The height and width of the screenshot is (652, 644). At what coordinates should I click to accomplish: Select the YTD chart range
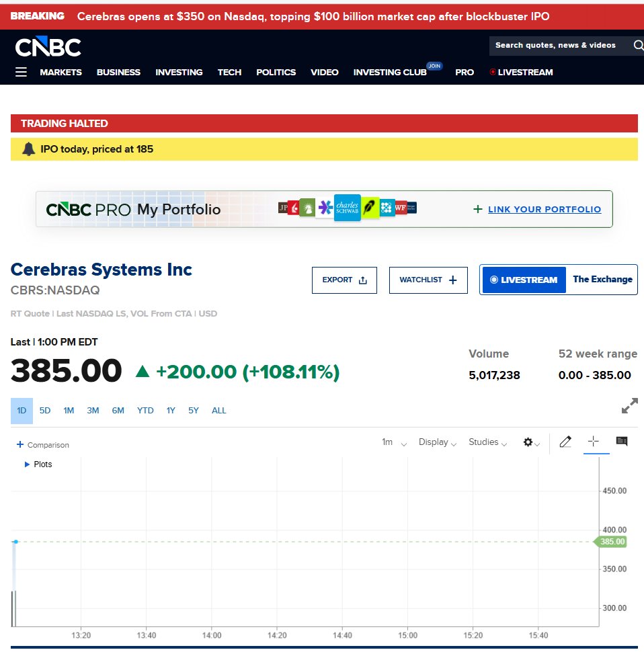[145, 411]
